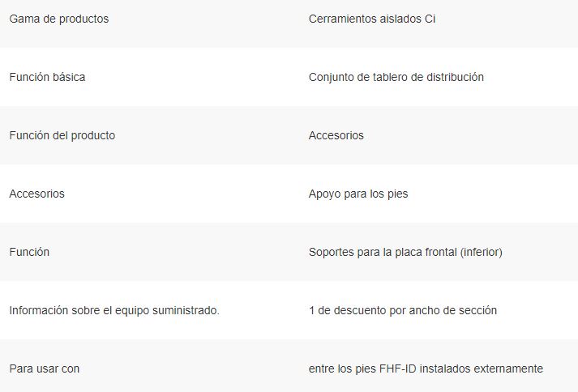Select the 'Accesorios' value in product function row
578x392 pixels.
[336, 135]
